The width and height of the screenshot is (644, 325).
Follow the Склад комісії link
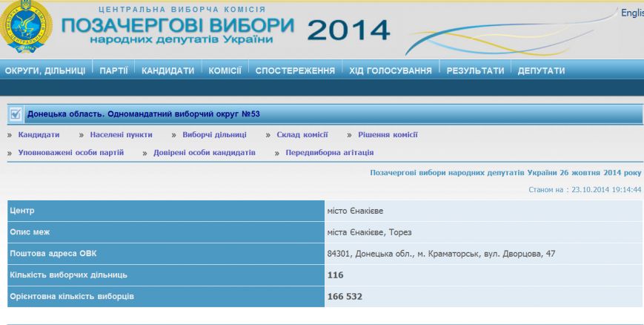pos(302,135)
